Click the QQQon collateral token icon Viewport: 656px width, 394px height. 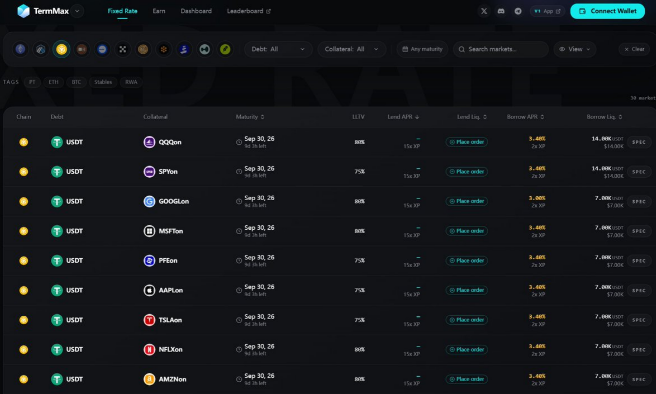[x=149, y=142]
